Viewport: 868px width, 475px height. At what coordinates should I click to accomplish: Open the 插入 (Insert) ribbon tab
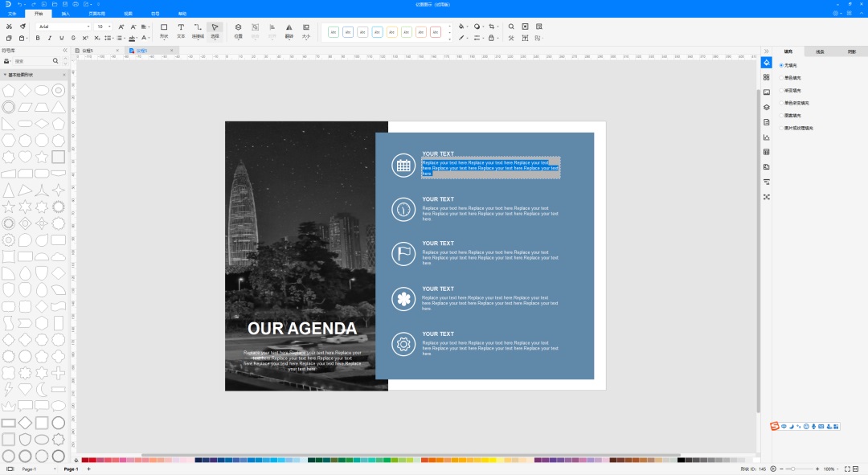66,14
